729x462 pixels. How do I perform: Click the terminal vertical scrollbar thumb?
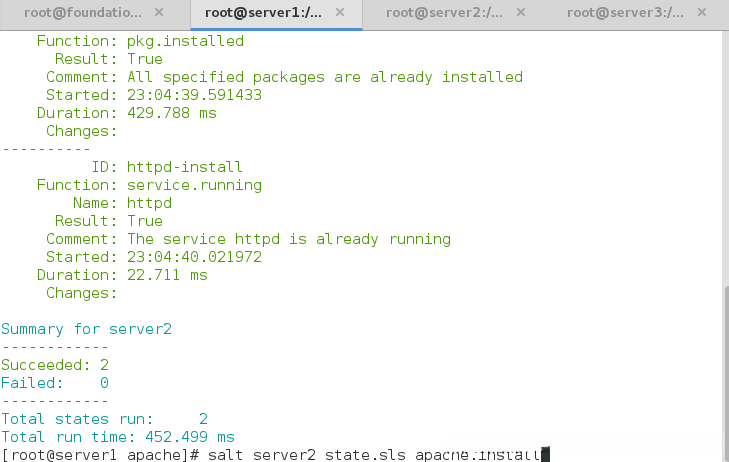726,374
